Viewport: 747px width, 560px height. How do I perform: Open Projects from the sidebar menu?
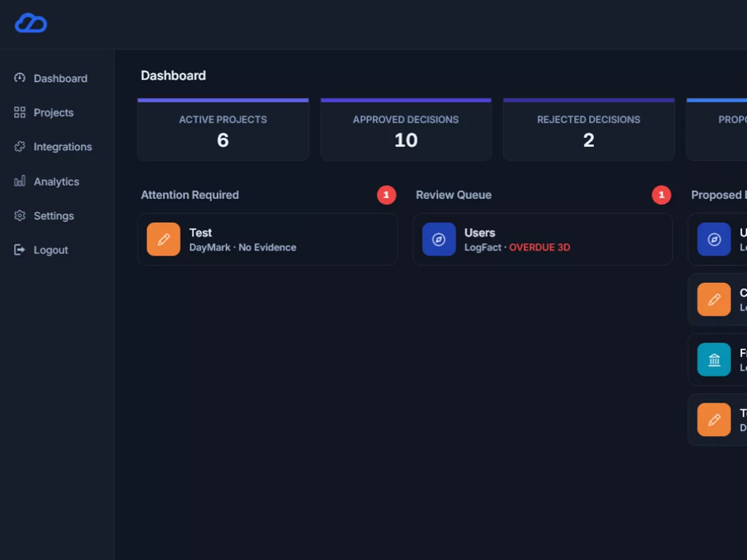click(x=54, y=113)
